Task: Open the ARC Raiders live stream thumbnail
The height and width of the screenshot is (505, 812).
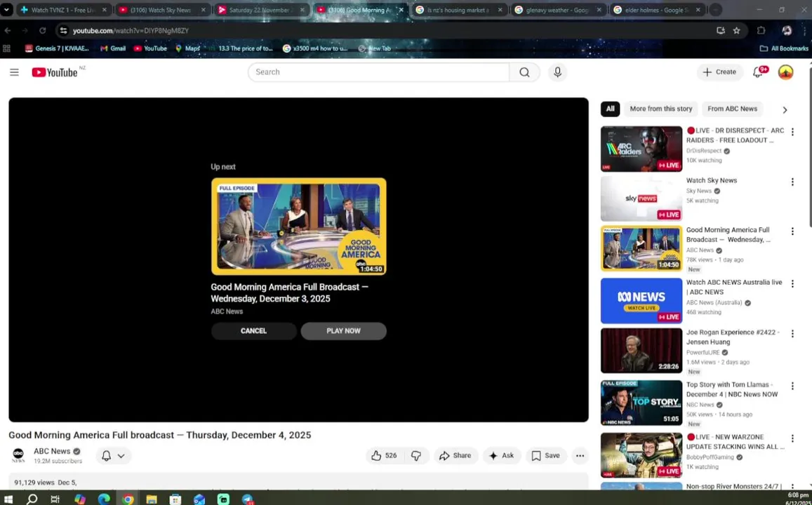Action: [641, 149]
